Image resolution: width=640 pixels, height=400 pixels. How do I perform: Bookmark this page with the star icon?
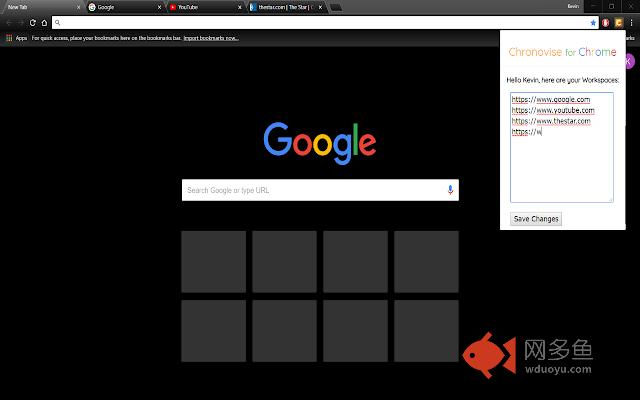tap(593, 23)
